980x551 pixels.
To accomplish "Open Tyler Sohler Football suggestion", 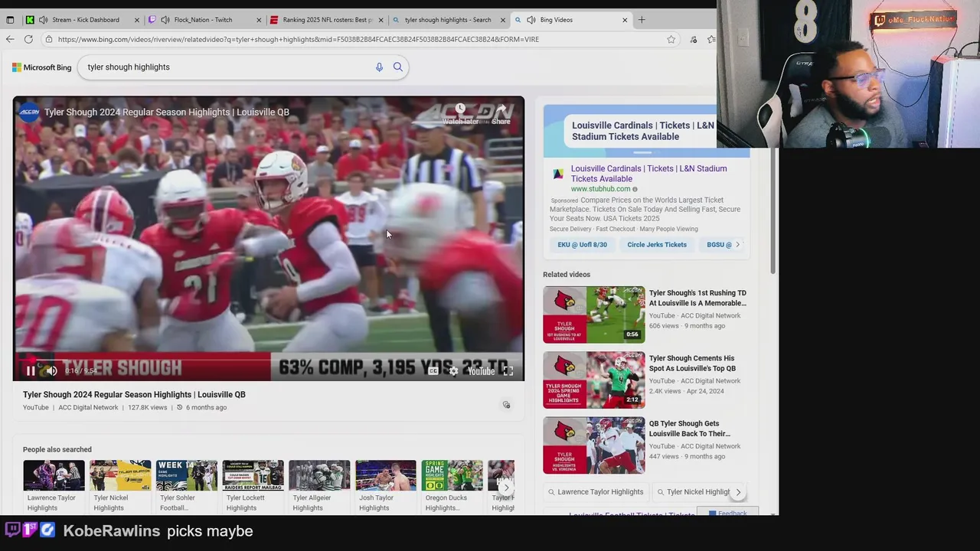I will click(x=187, y=486).
